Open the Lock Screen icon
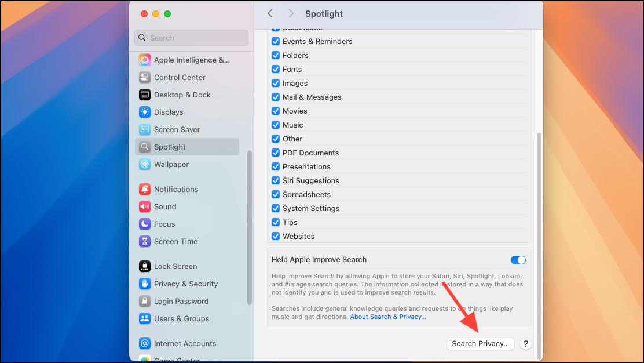644x363 pixels. [x=145, y=266]
